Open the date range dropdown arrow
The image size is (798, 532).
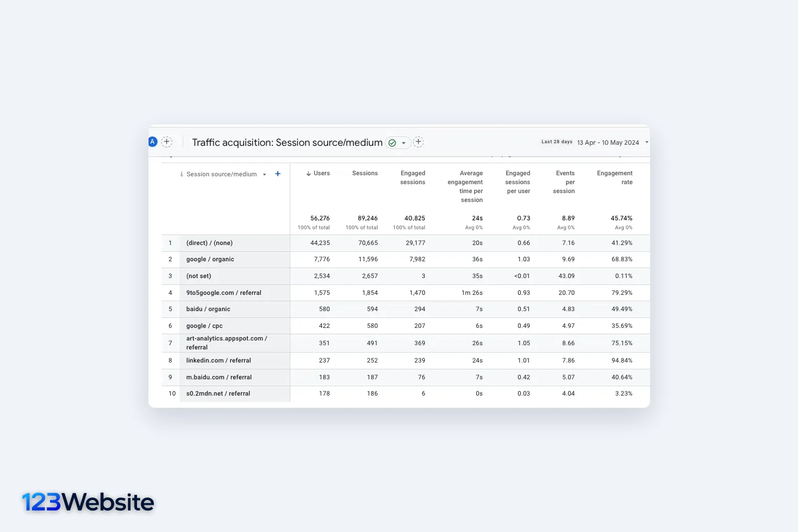pyautogui.click(x=647, y=142)
